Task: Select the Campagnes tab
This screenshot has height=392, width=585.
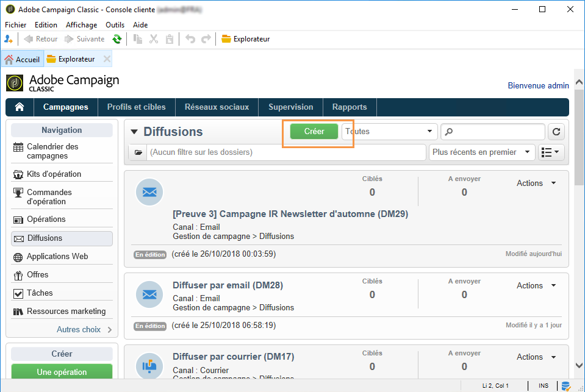Action: [x=66, y=107]
